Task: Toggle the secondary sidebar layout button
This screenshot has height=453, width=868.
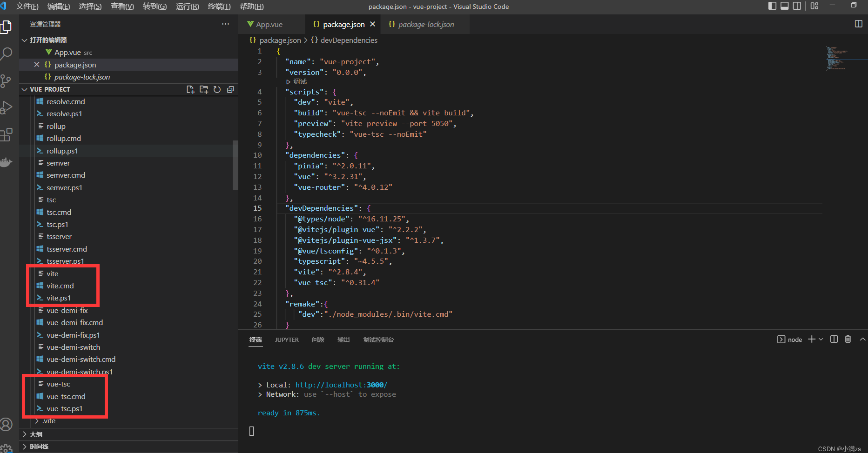Action: tap(797, 6)
